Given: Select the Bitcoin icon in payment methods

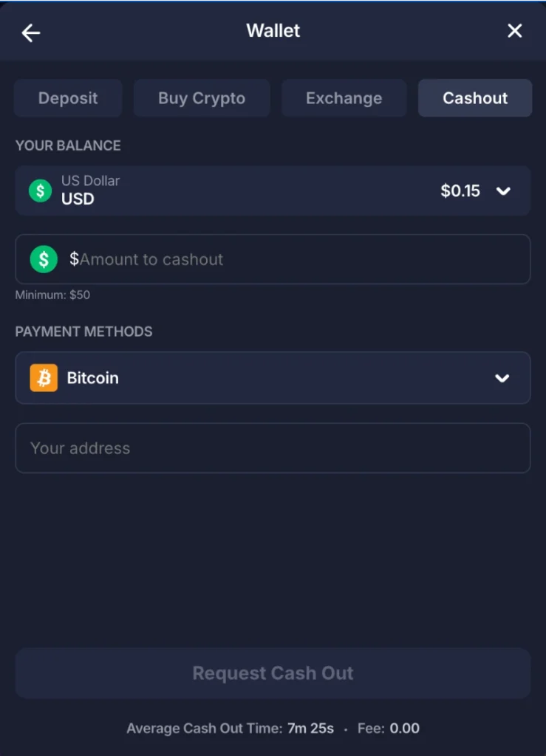Looking at the screenshot, I should coord(43,377).
